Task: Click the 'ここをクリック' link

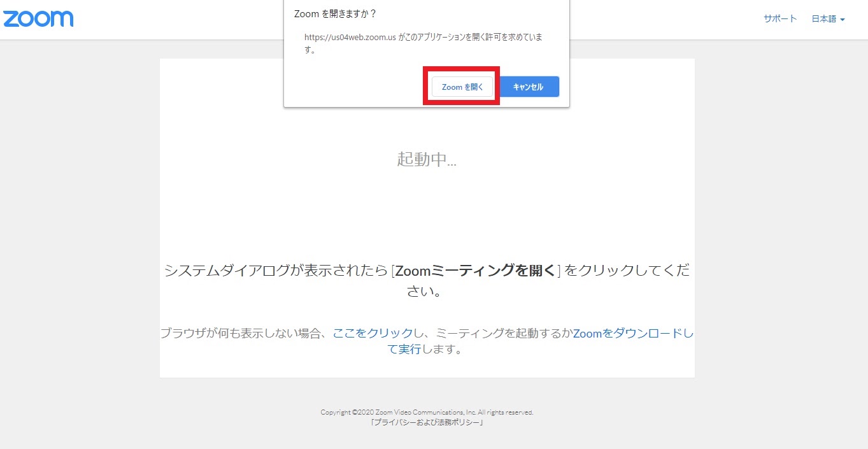Action: 373,333
